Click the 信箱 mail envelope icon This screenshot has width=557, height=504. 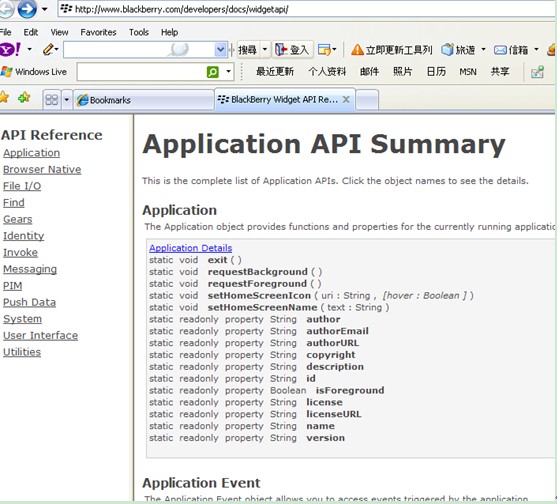click(500, 50)
